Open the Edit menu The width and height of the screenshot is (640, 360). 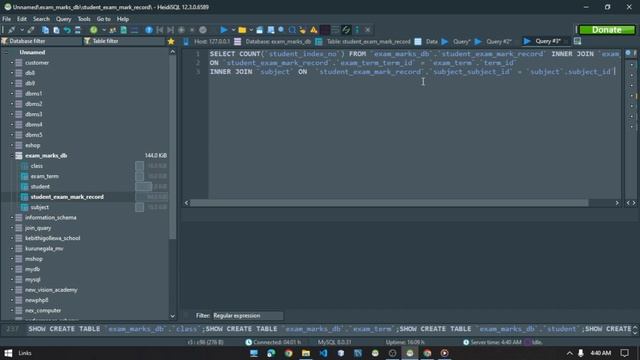[x=22, y=19]
